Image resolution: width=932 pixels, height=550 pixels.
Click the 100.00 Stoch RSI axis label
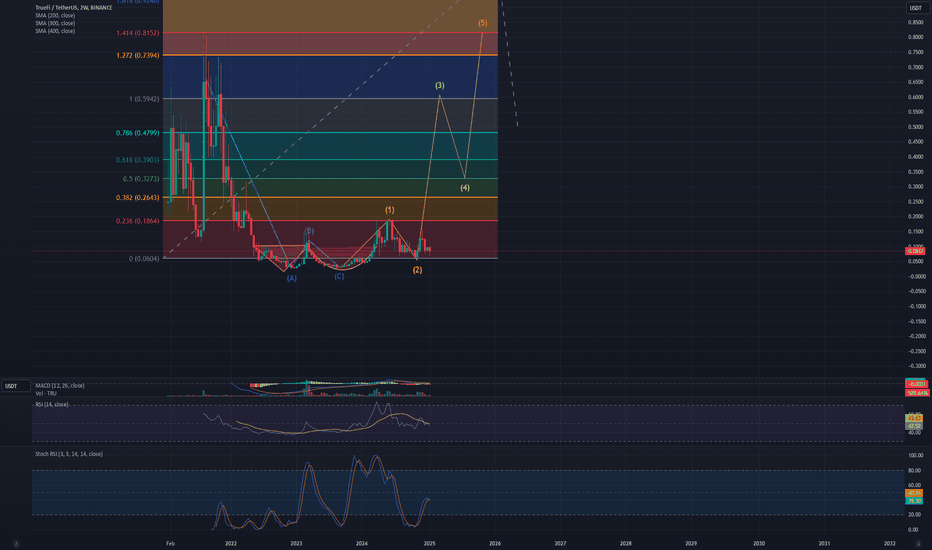click(916, 455)
